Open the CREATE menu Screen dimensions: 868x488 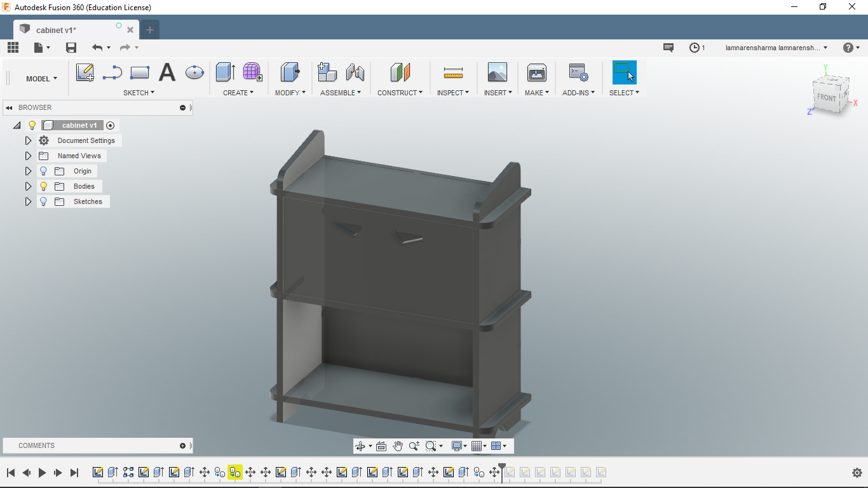[238, 93]
